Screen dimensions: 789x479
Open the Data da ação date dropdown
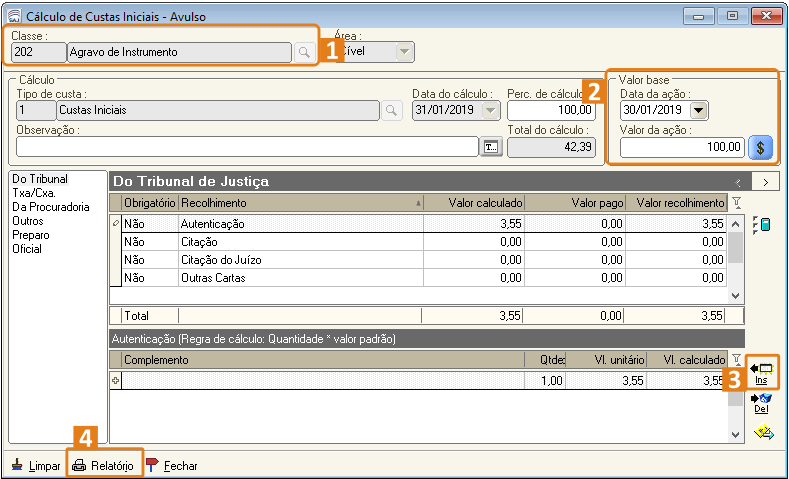698,110
